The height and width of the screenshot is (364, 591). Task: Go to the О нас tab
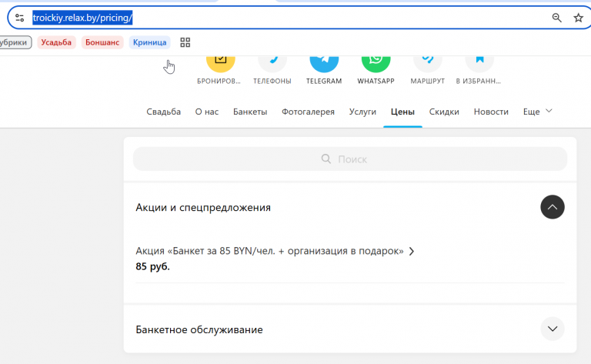(x=206, y=112)
